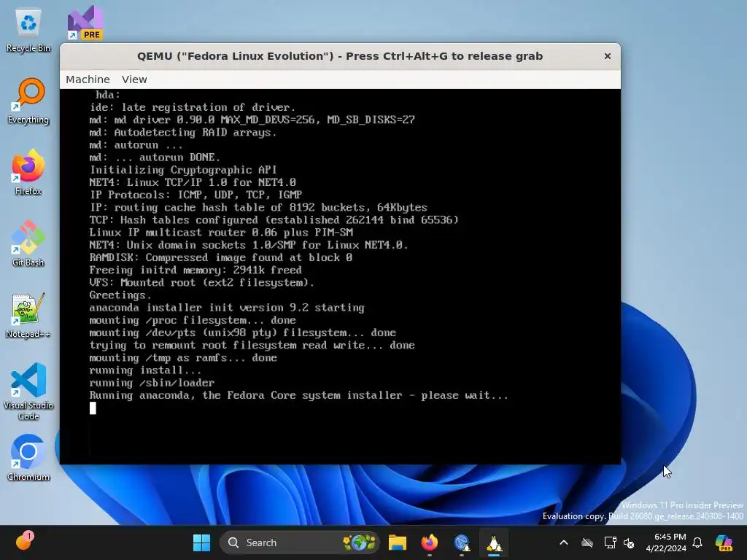This screenshot has width=747, height=560.
Task: Open the Recycle Bin desktop icon
Action: 28,29
